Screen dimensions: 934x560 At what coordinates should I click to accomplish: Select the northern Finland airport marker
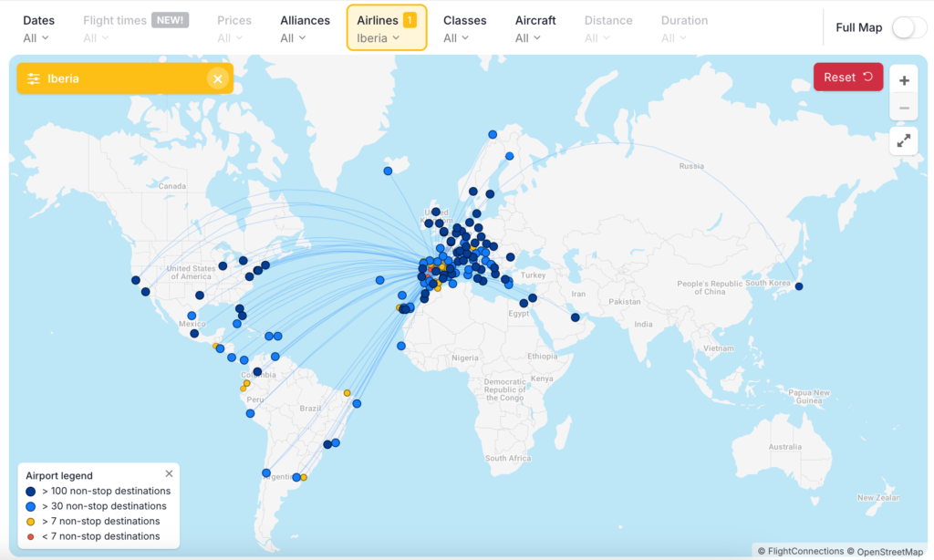click(509, 156)
